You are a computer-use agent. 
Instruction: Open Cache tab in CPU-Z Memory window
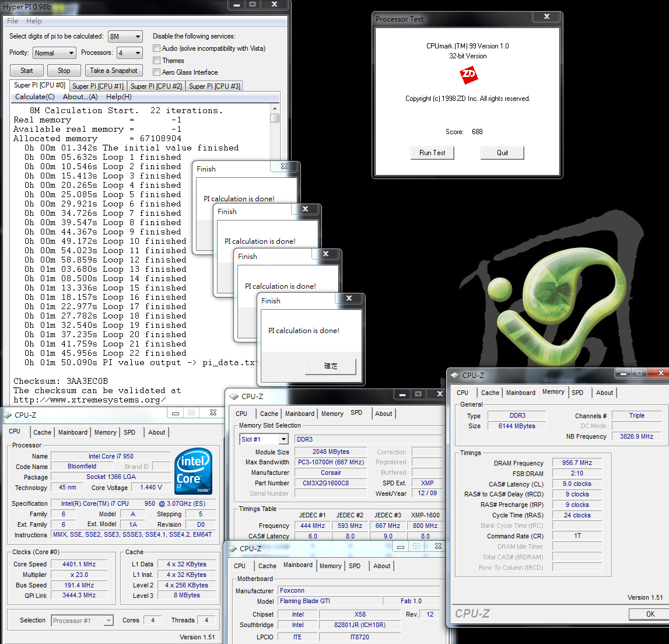pos(490,393)
